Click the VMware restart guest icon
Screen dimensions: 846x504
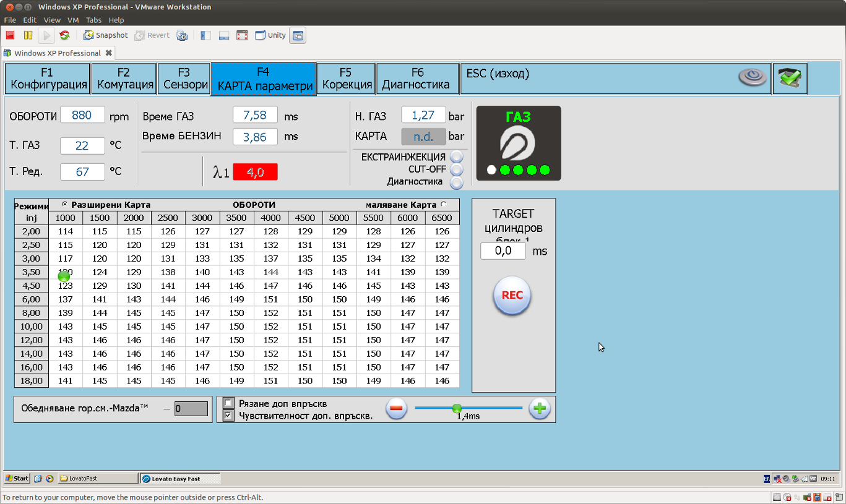coord(64,35)
